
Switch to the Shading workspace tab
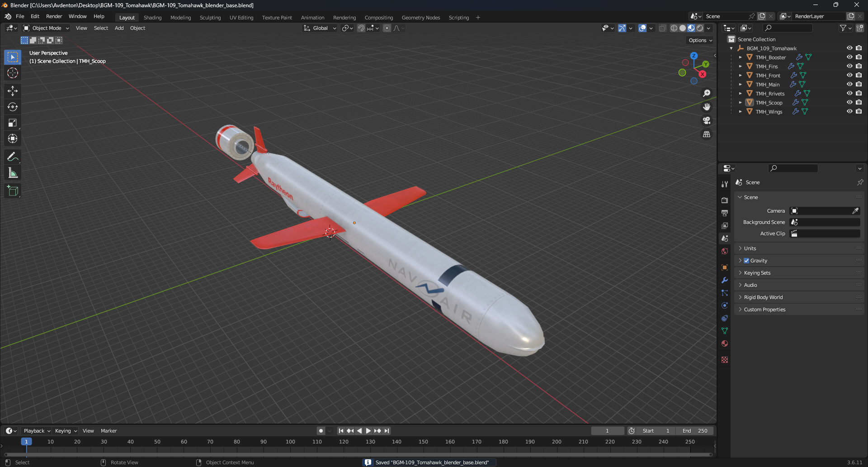point(152,18)
